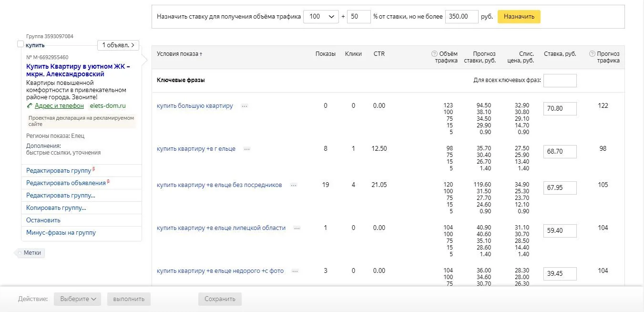This screenshot has height=312, width=644.
Task: Click 'Копировать группу...' link
Action: point(56,208)
